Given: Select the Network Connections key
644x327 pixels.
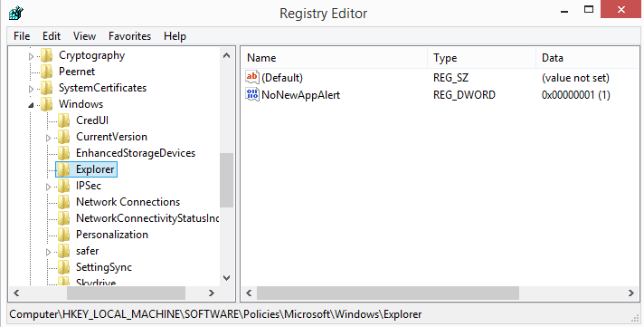Looking at the screenshot, I should (x=128, y=202).
